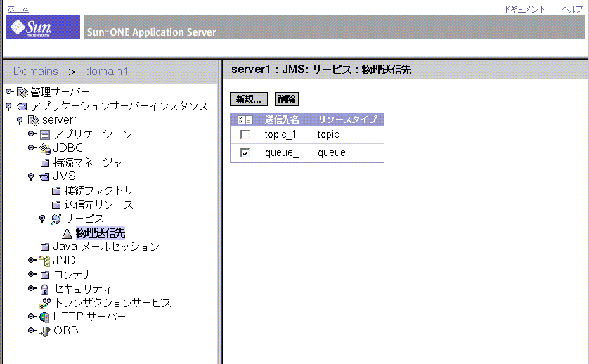The image size is (589, 364).
Task: Expand the セキュリティ node
Action: pyautogui.click(x=32, y=288)
